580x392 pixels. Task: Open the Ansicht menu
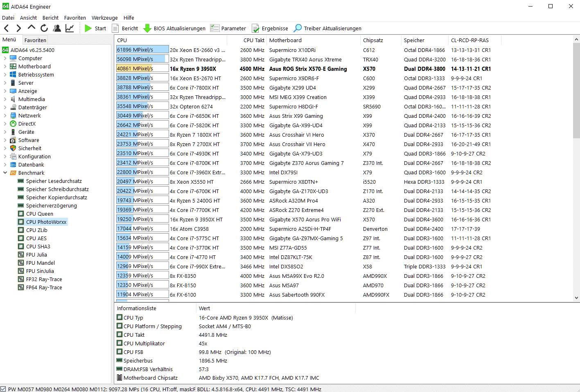28,18
